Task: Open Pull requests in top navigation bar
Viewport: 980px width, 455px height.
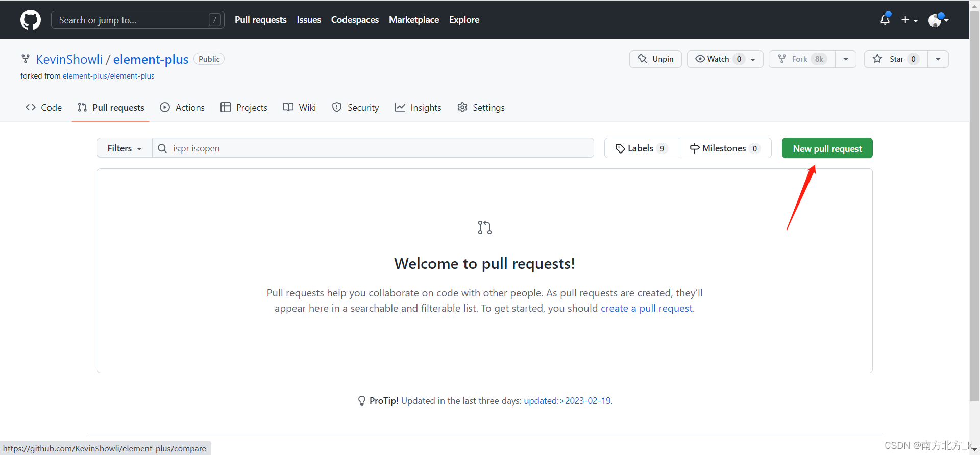Action: [261, 20]
